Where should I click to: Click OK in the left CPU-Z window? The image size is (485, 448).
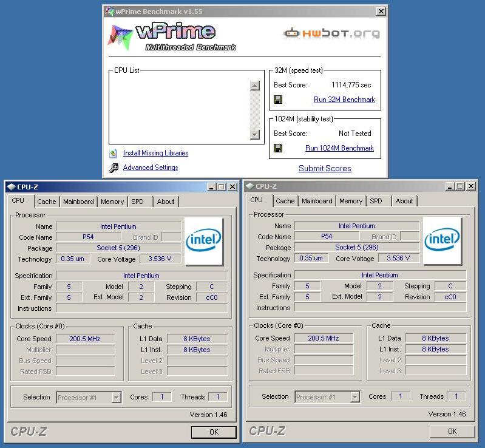click(214, 432)
